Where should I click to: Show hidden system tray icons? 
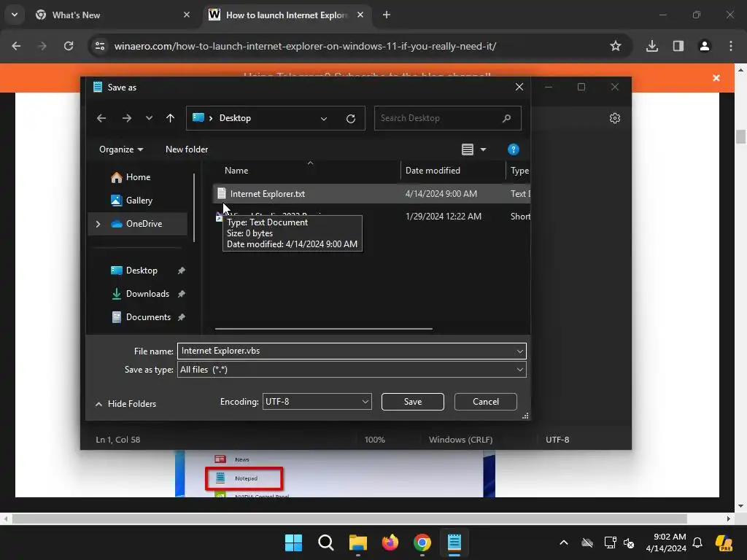coord(564,542)
